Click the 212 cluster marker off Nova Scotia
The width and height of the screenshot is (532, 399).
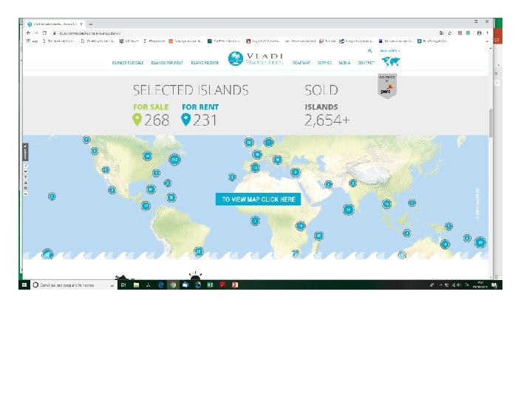click(174, 160)
